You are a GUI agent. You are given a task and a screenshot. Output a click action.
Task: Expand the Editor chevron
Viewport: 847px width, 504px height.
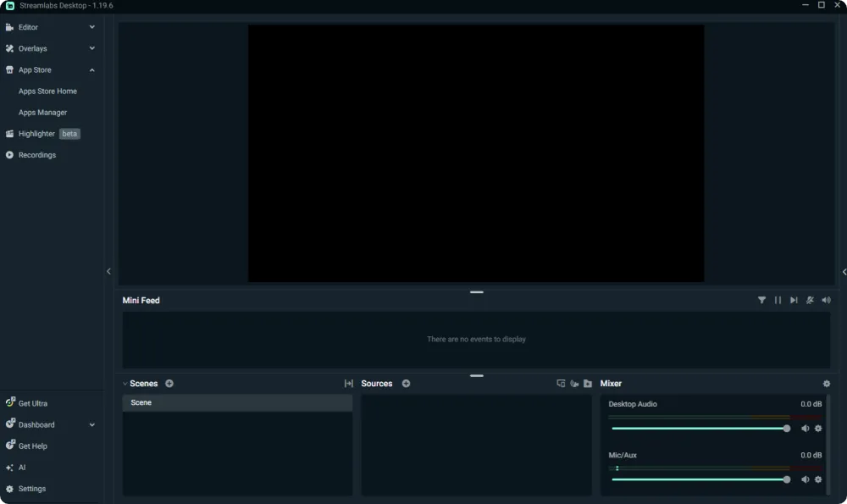pyautogui.click(x=91, y=27)
